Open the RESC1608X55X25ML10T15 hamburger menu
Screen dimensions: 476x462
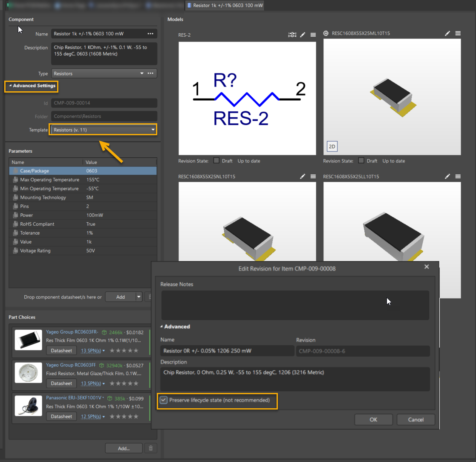pyautogui.click(x=458, y=33)
